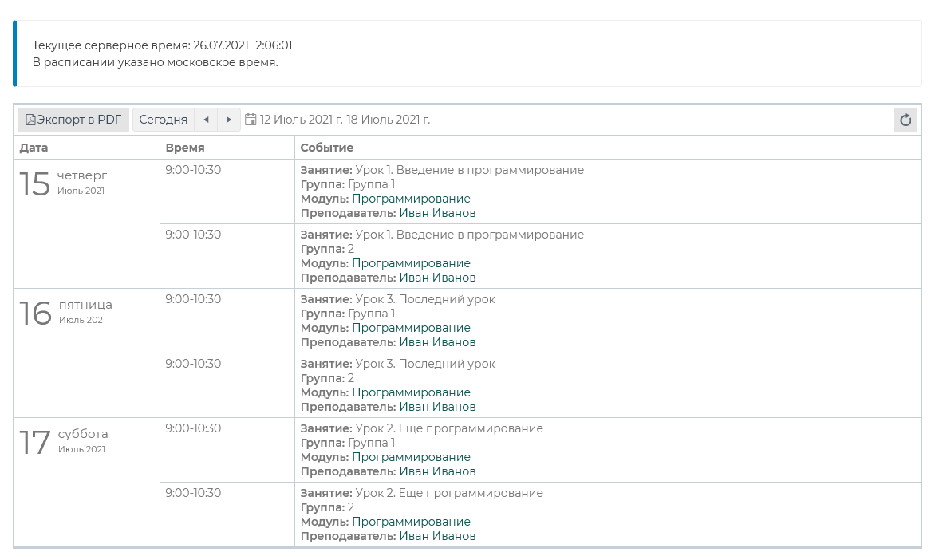Open Программирование module for Thursday group 2
Image resolution: width=931 pixels, height=560 pixels.
pos(411,263)
